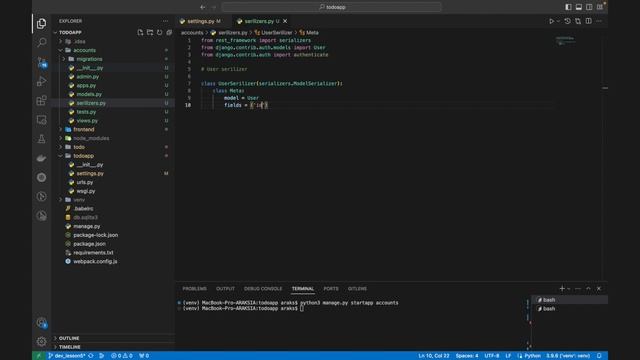This screenshot has height=360, width=640.
Task: Maximize the terminal panel size
Action: pos(588,289)
